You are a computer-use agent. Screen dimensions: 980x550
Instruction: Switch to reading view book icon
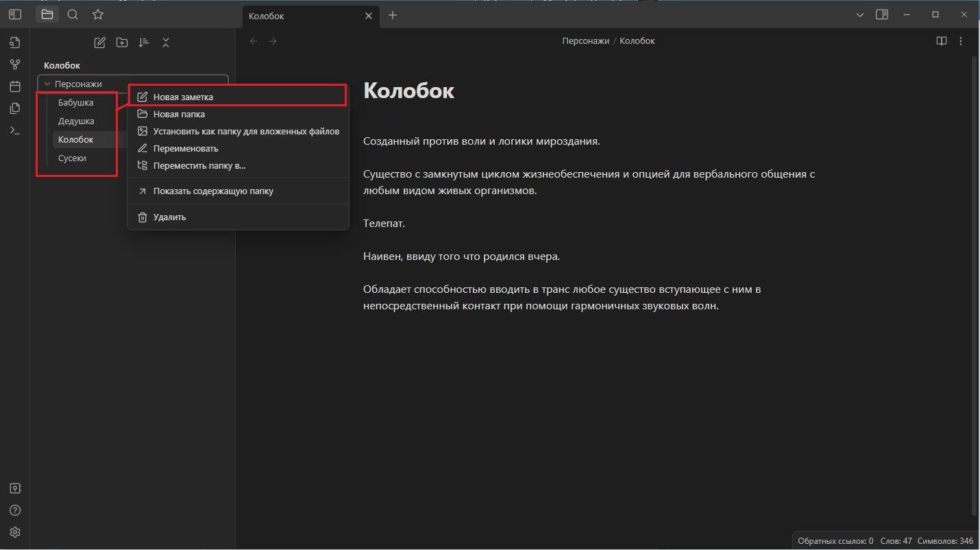pos(942,41)
